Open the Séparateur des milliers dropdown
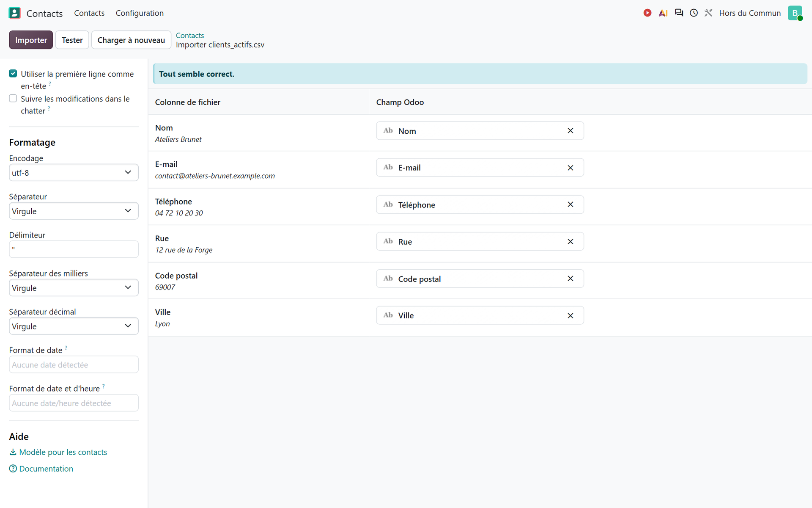 pos(74,288)
